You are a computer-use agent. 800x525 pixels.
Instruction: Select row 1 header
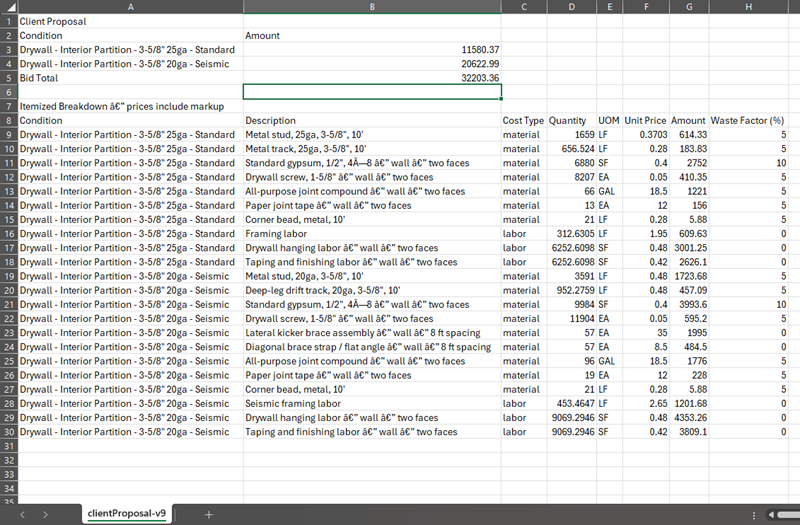coord(9,21)
